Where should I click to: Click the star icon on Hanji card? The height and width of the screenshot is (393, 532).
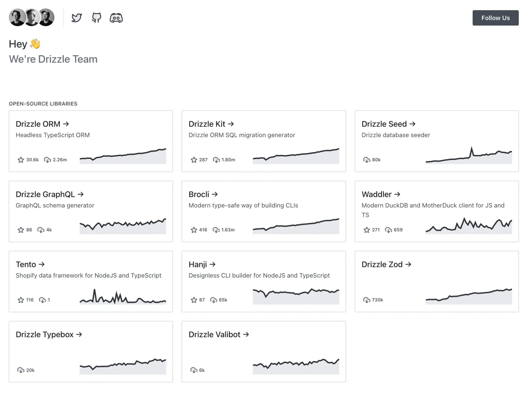click(x=194, y=300)
